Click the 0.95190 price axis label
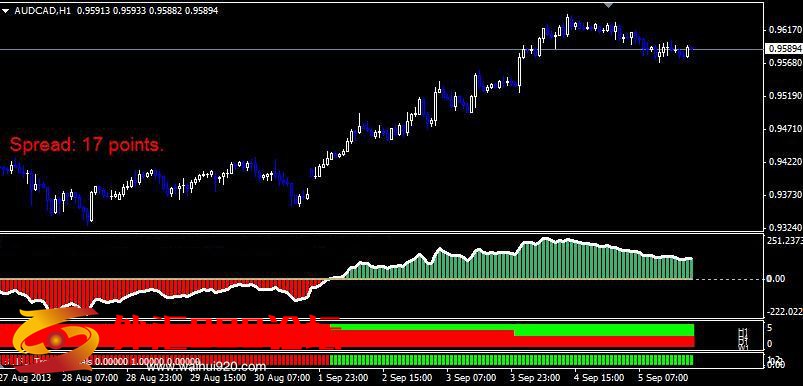The width and height of the screenshot is (803, 386). (x=785, y=96)
